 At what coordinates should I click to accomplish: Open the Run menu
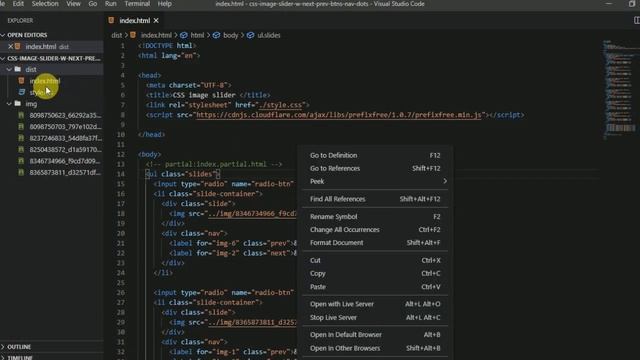tap(111, 4)
